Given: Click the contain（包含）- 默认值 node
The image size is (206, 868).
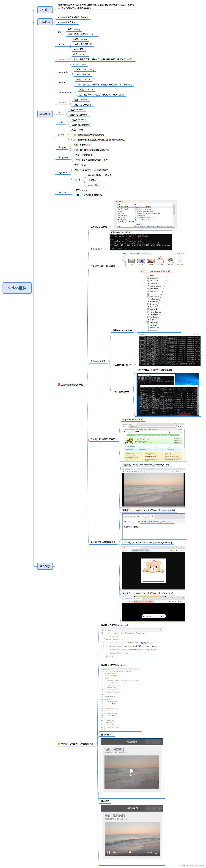Looking at the screenshot, I should click(99, 175).
